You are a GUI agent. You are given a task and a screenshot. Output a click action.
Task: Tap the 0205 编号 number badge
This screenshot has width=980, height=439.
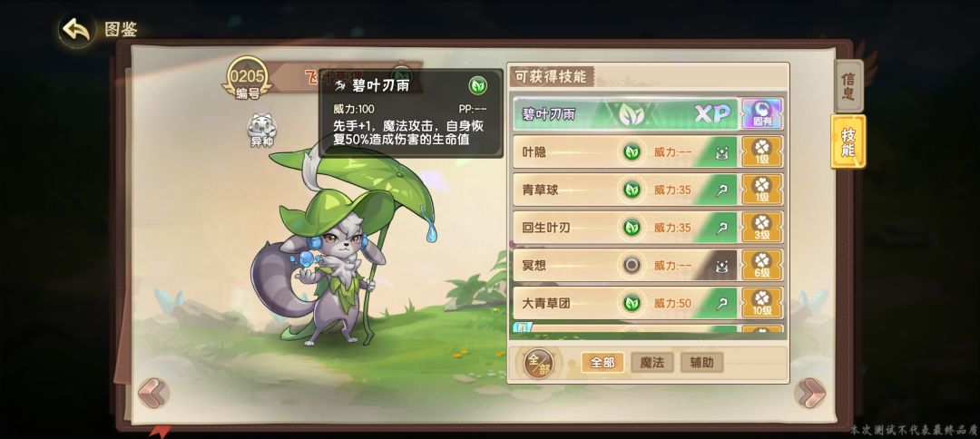pyautogui.click(x=248, y=79)
